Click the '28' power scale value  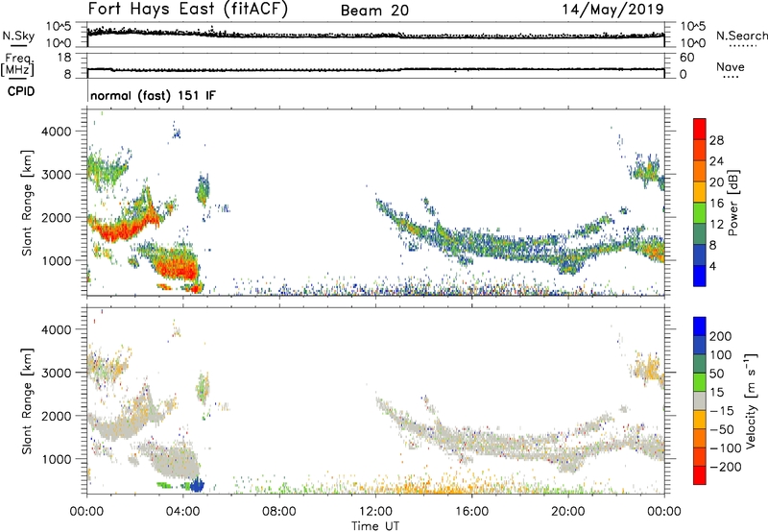click(716, 140)
